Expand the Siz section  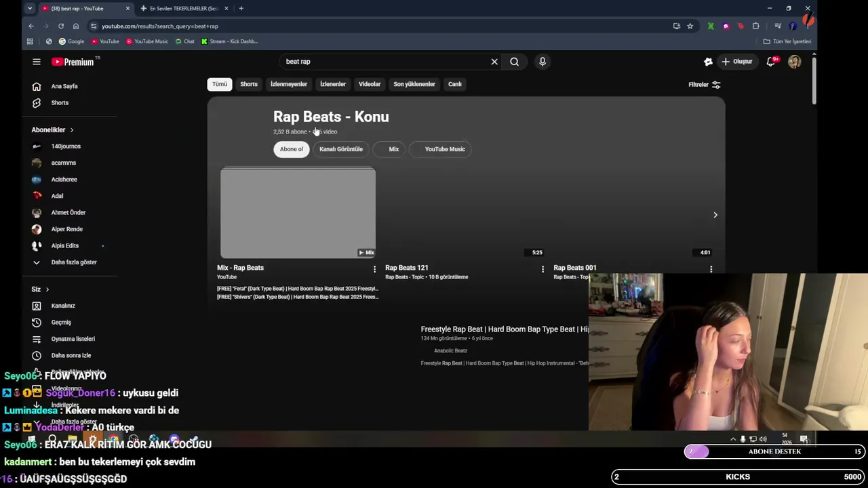[x=40, y=289]
